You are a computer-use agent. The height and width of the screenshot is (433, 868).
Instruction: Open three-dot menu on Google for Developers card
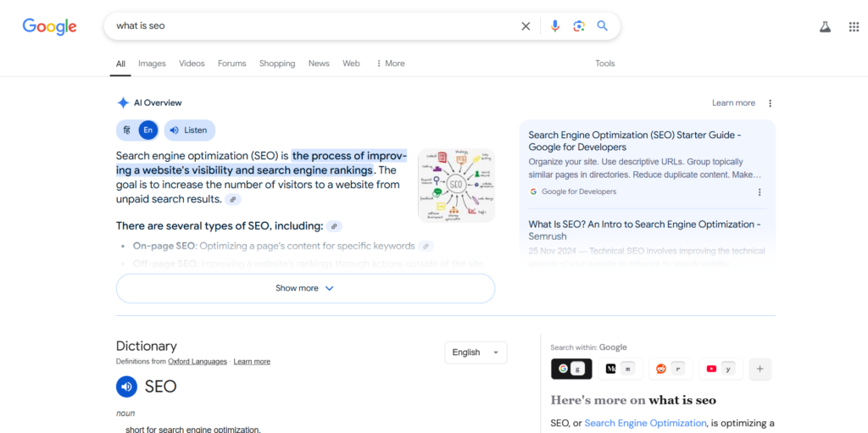tap(759, 192)
